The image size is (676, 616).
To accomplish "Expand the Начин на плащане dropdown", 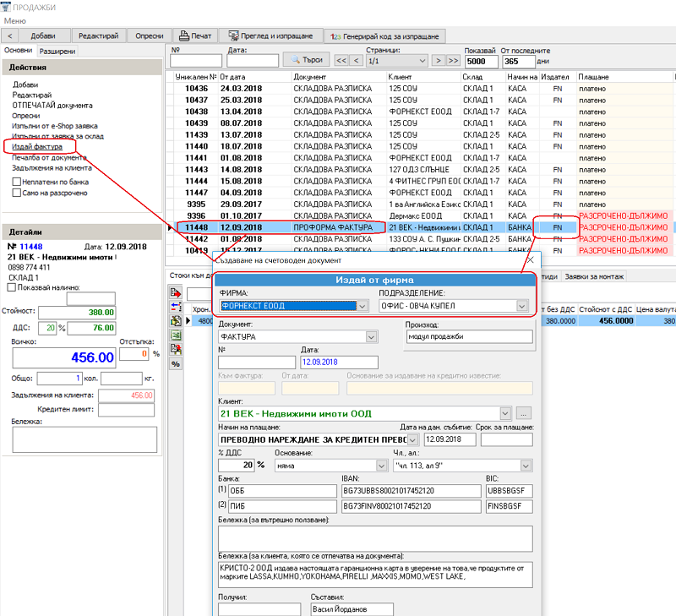I will point(412,439).
